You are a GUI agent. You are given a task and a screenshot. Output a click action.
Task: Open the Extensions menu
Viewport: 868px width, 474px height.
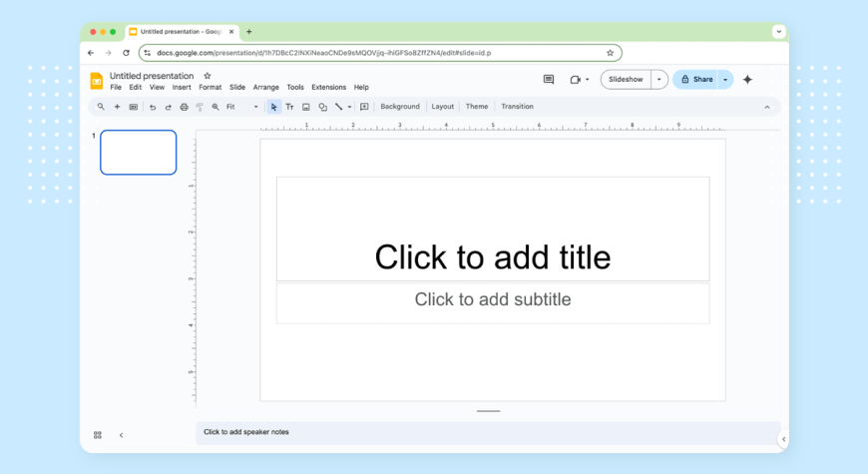click(x=329, y=88)
